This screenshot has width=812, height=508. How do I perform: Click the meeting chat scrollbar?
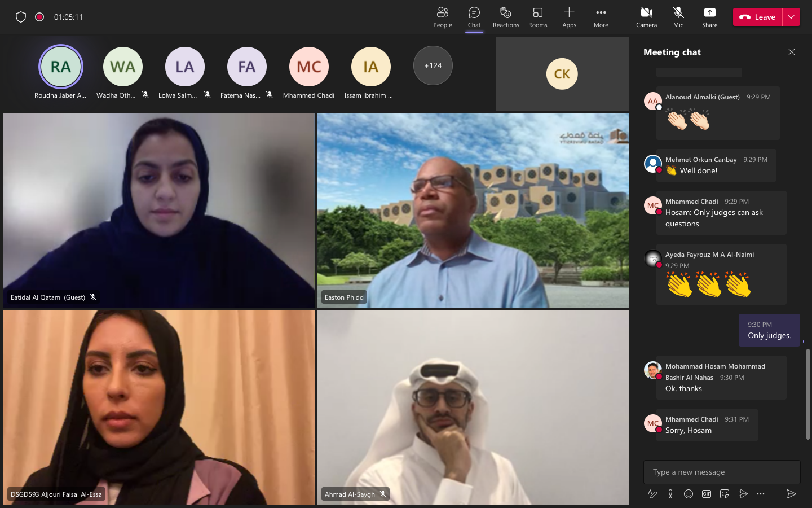(807, 394)
